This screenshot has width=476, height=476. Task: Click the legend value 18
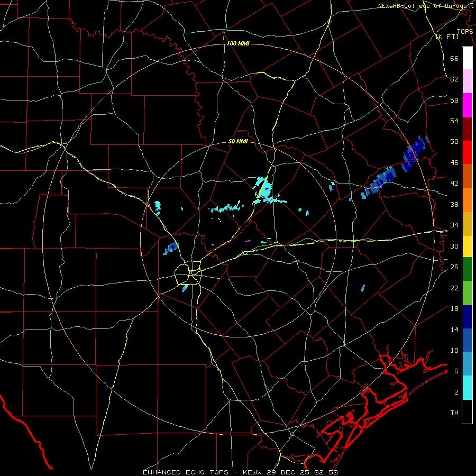[x=454, y=309]
